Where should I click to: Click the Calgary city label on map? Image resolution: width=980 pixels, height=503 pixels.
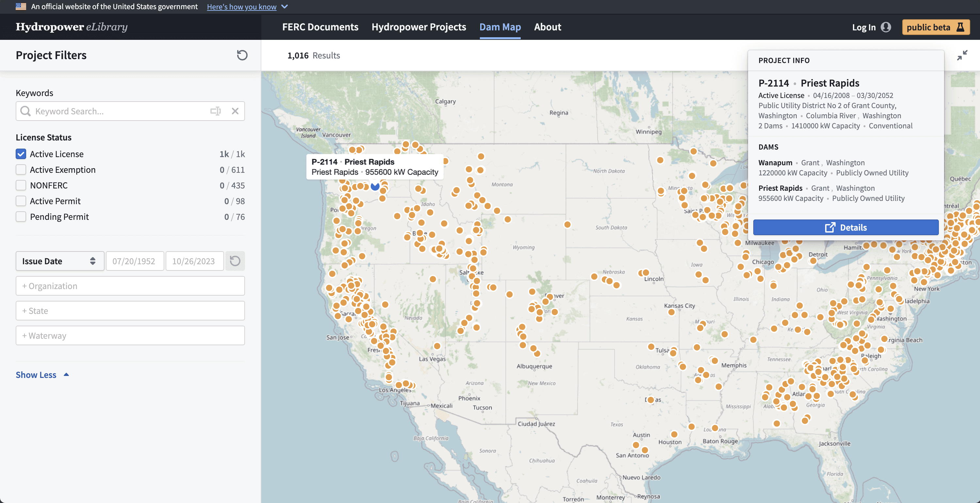coord(446,102)
